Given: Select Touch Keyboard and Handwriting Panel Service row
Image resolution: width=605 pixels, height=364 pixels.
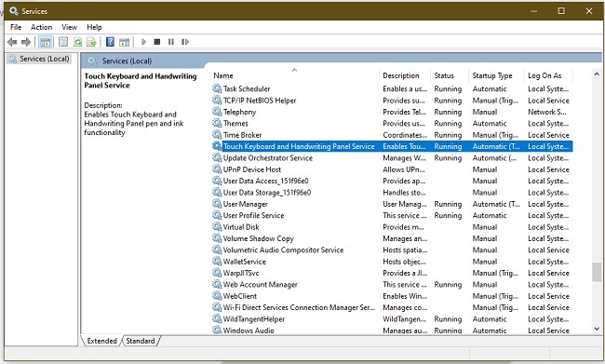Looking at the screenshot, I should [x=392, y=146].
